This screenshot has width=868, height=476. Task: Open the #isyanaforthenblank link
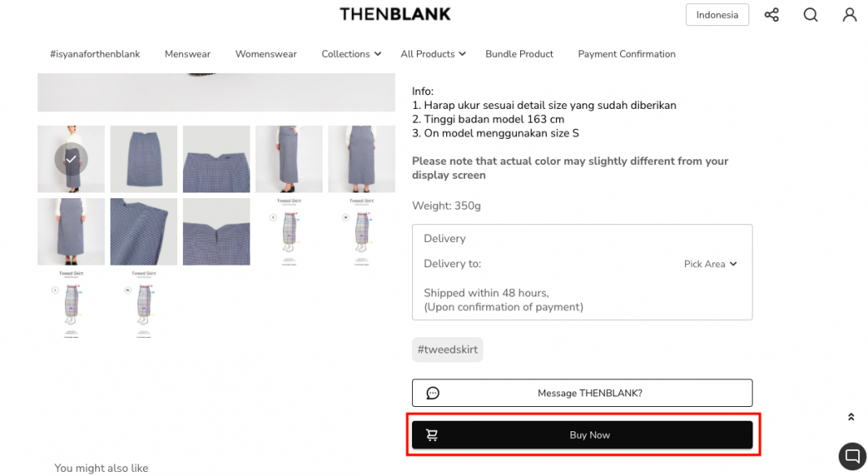95,54
